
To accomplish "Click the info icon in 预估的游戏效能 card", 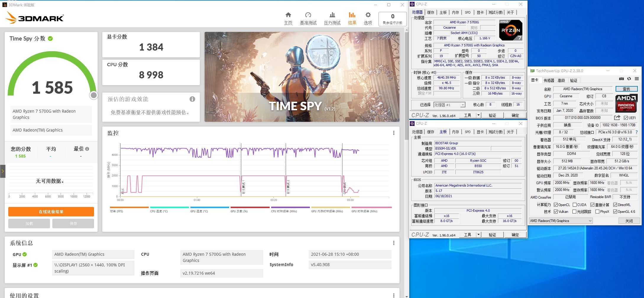I will (192, 99).
